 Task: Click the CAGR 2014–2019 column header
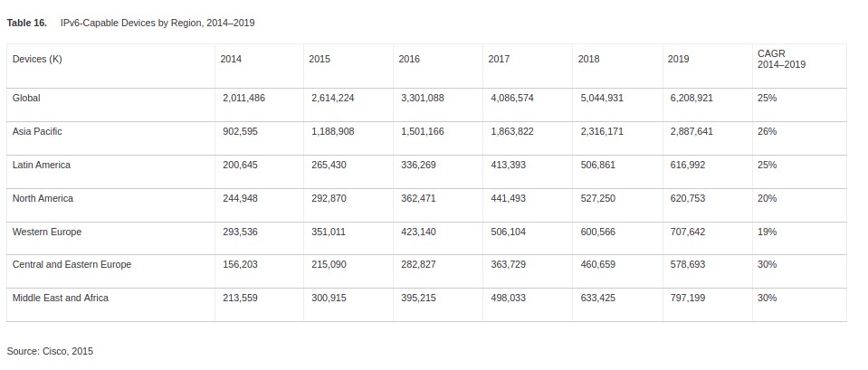(x=781, y=59)
